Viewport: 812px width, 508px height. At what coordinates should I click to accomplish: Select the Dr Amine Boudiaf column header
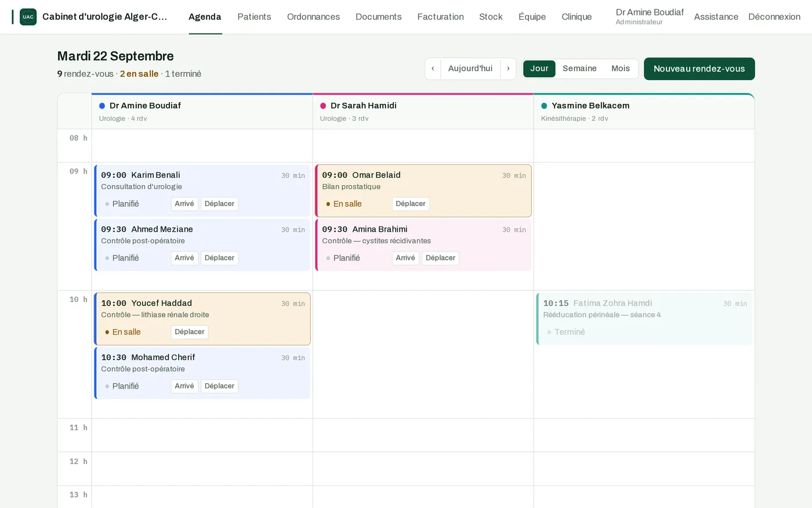point(202,111)
